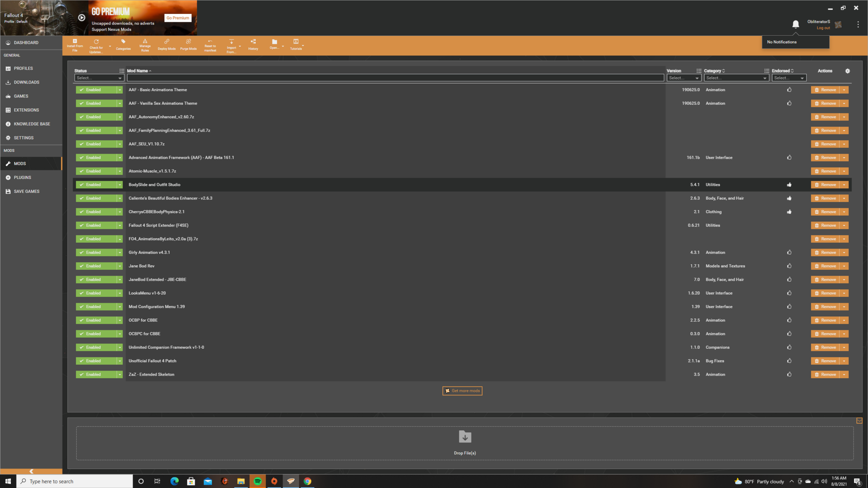Open Spotify from the taskbar

(258, 481)
